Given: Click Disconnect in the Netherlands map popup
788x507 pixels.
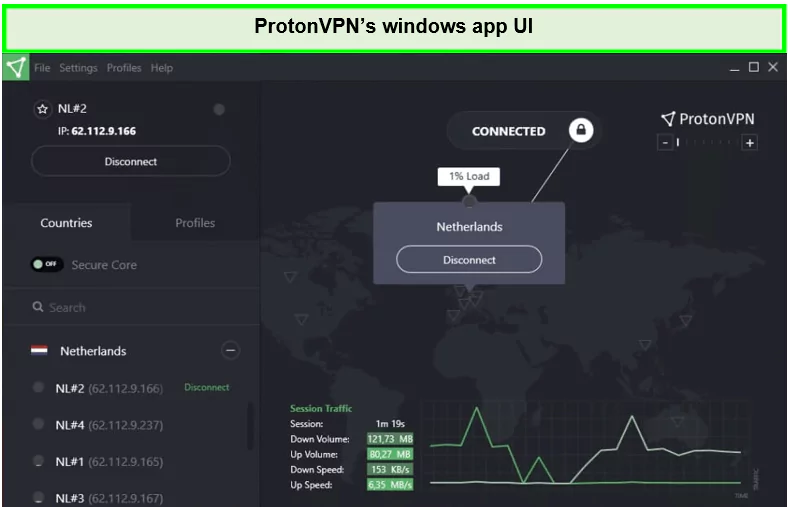Looking at the screenshot, I should pos(469,260).
